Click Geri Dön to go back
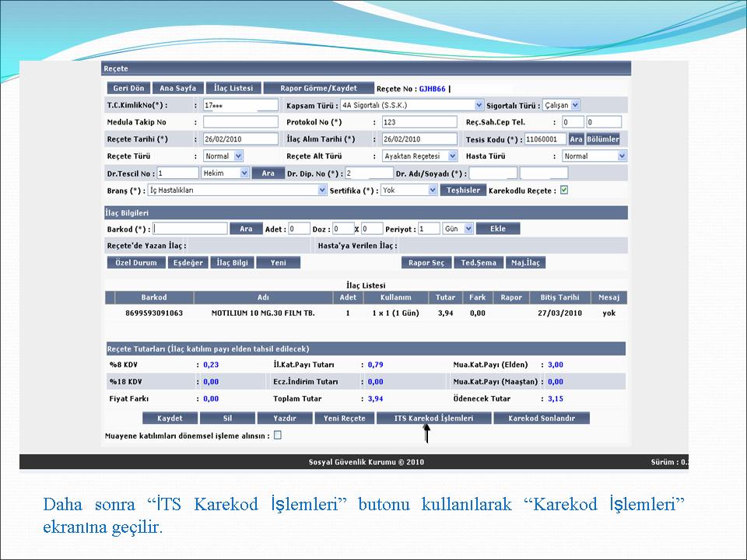This screenshot has width=747, height=560. click(x=128, y=89)
